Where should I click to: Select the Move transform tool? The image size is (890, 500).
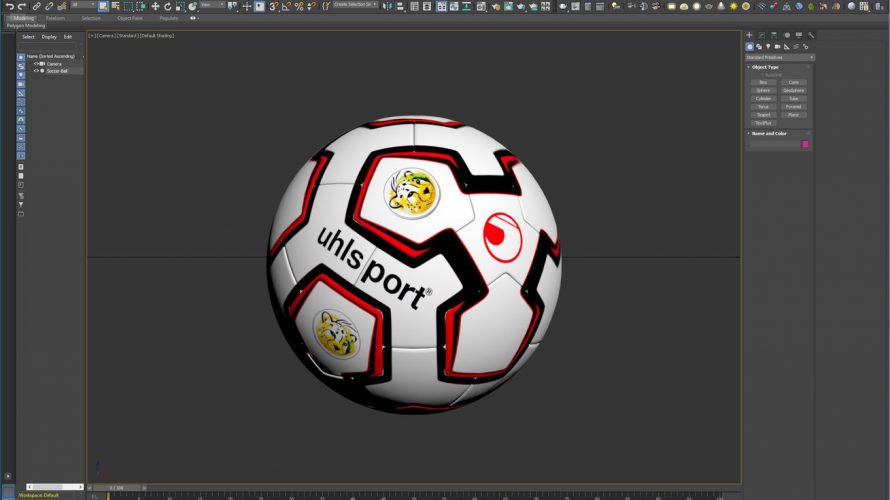tap(155, 6)
